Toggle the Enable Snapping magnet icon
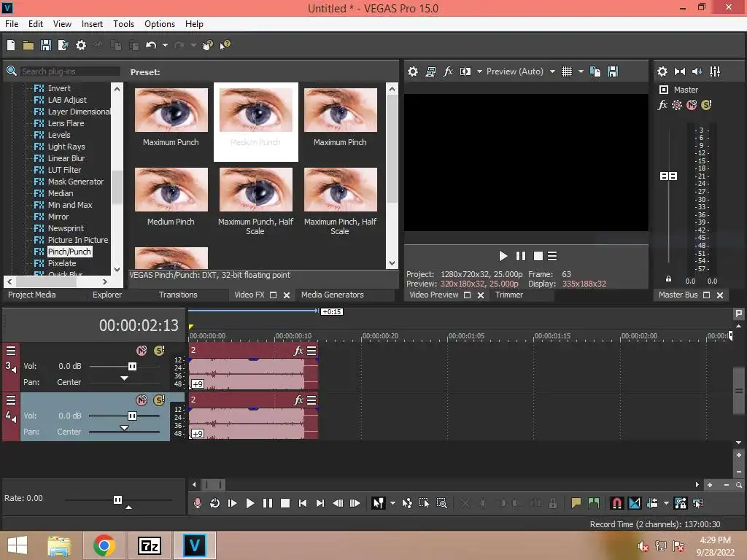The image size is (747, 560). coord(616,503)
